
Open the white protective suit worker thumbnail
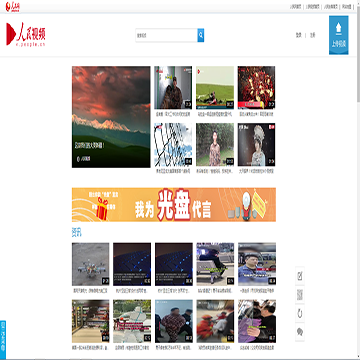pyautogui.click(x=132, y=321)
